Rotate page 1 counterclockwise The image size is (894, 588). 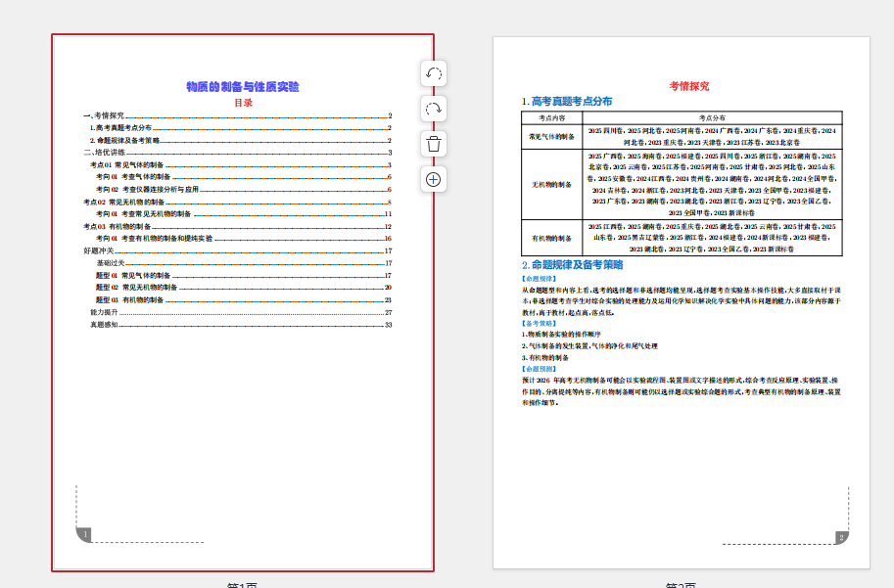click(434, 73)
